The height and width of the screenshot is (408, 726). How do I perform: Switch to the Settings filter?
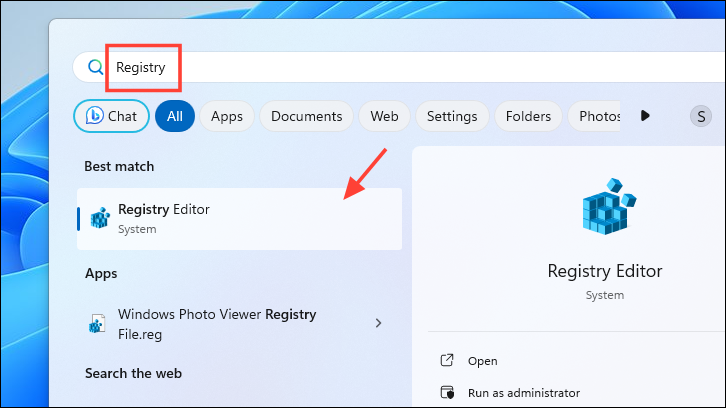(x=452, y=116)
